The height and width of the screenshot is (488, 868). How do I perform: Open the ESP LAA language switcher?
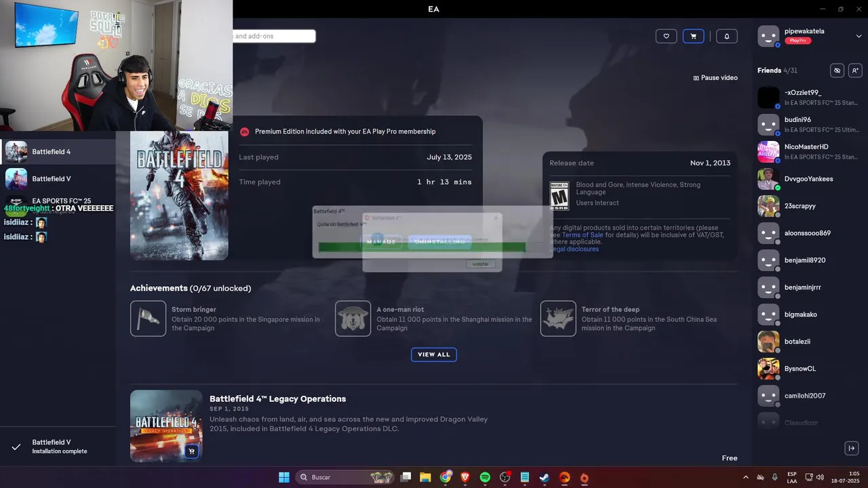point(792,477)
